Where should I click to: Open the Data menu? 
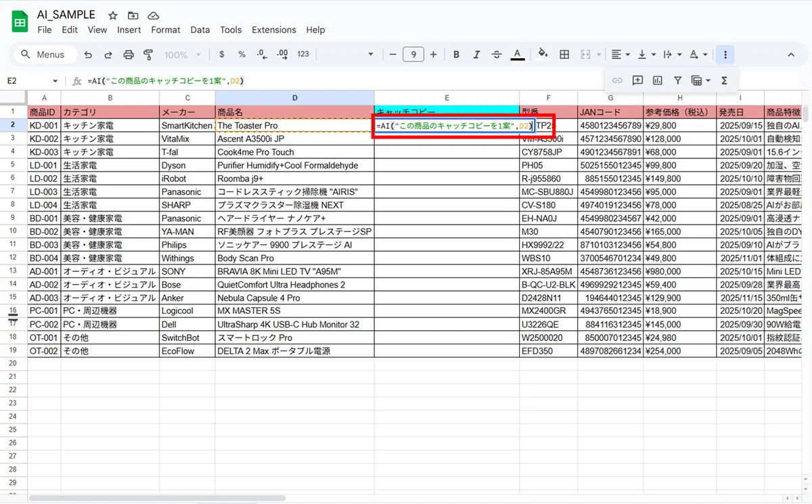pos(200,30)
